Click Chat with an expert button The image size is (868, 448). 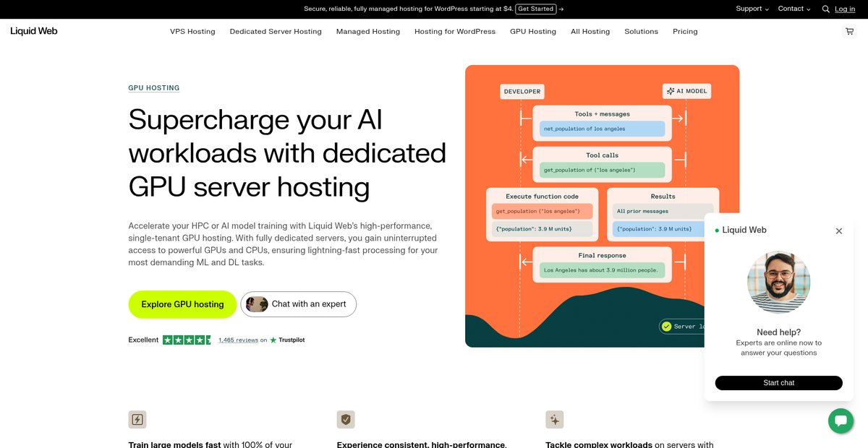(x=298, y=304)
